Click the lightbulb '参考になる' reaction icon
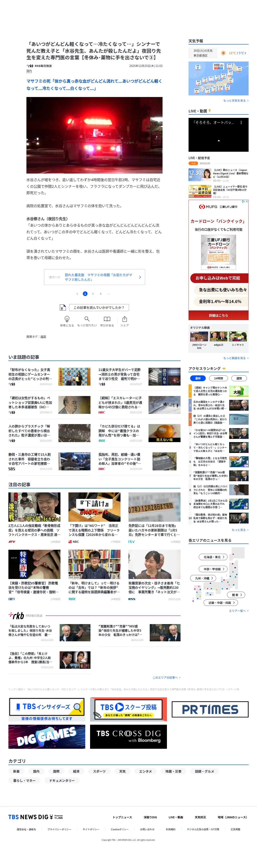 point(67,319)
